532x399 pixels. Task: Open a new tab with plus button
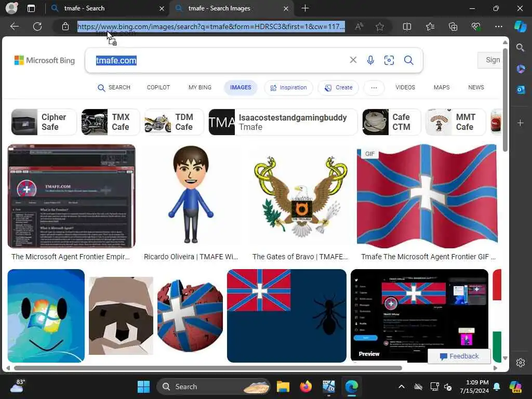(305, 8)
